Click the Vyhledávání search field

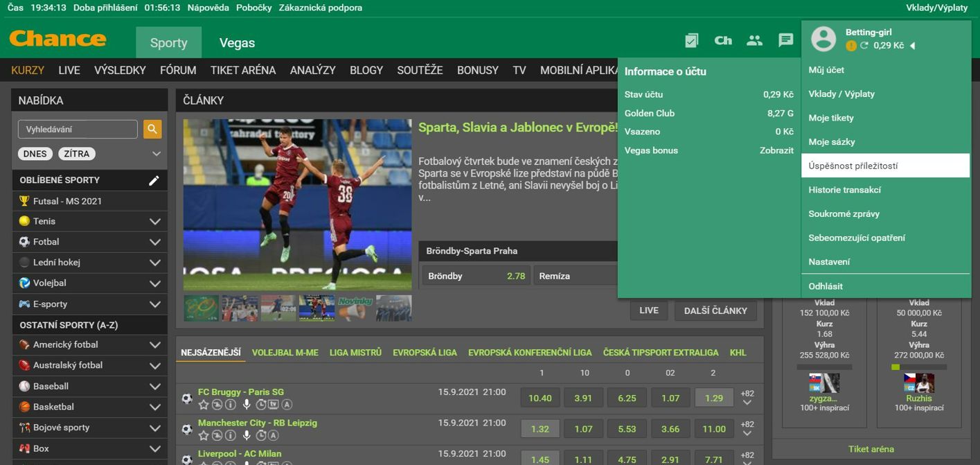(78, 129)
